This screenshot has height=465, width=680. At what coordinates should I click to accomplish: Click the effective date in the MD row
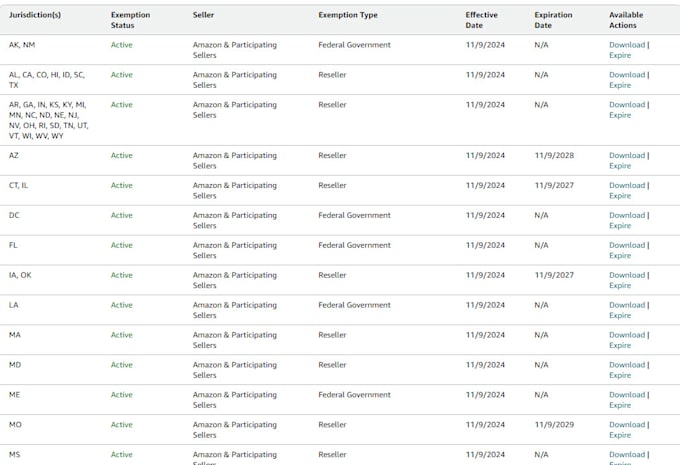tap(485, 365)
